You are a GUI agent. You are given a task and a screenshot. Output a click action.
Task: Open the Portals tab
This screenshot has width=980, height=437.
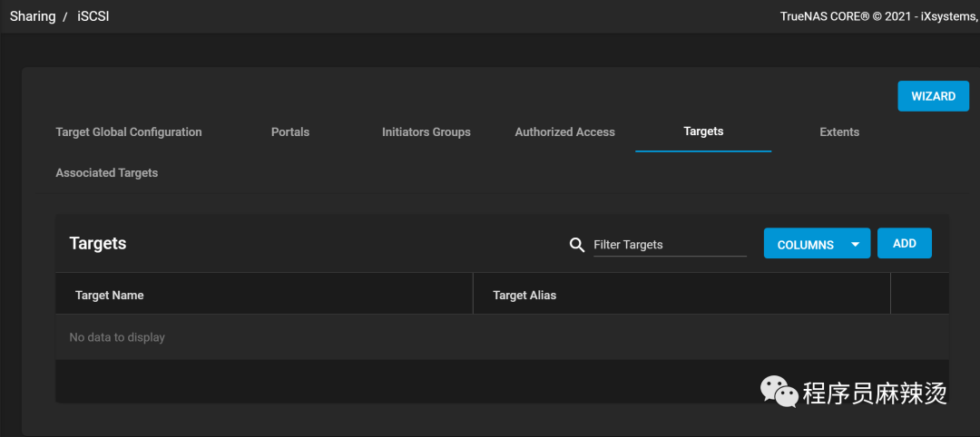point(290,131)
